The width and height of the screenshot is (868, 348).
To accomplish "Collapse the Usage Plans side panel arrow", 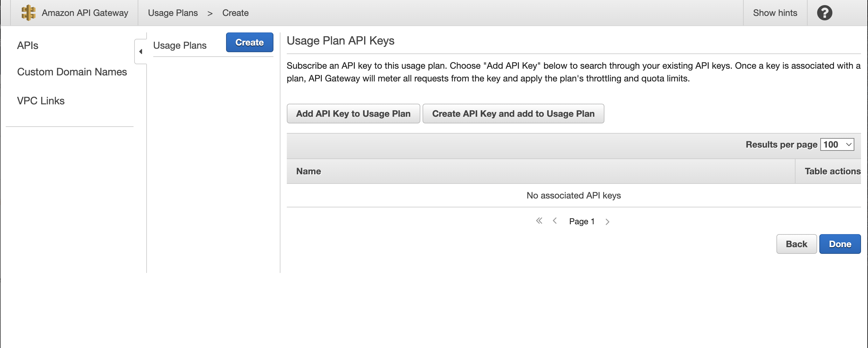I will (141, 51).
